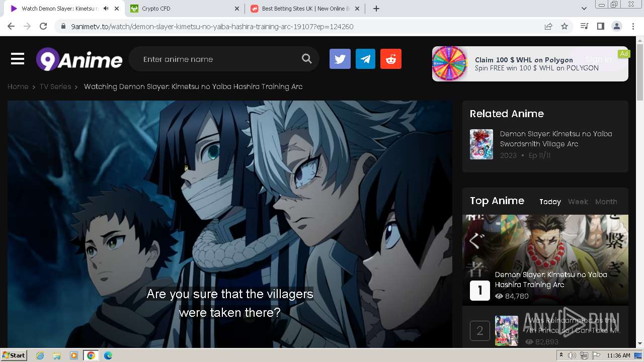644x362 pixels.
Task: Show Top Anime for Month
Action: (x=606, y=202)
